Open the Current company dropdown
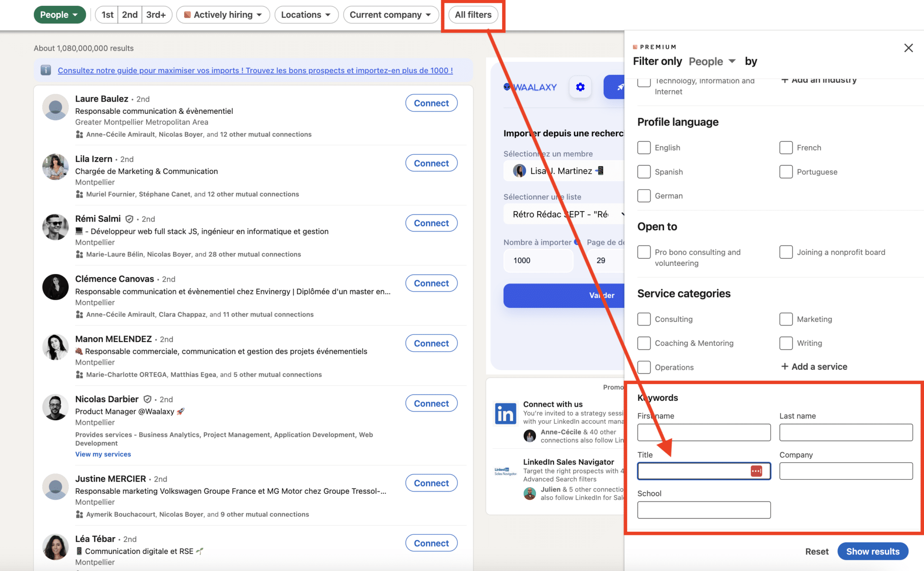Screen dimensions: 924x571 coord(391,14)
